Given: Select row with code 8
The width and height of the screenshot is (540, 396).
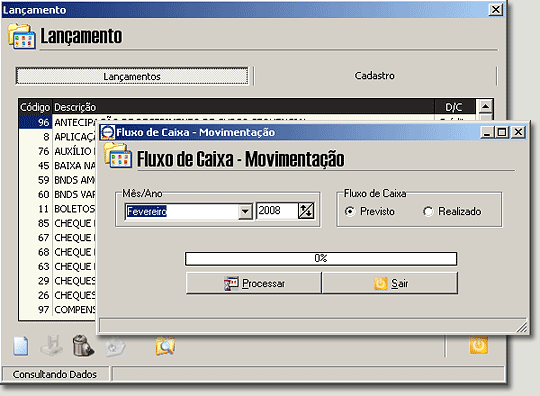Looking at the screenshot, I should [58, 137].
